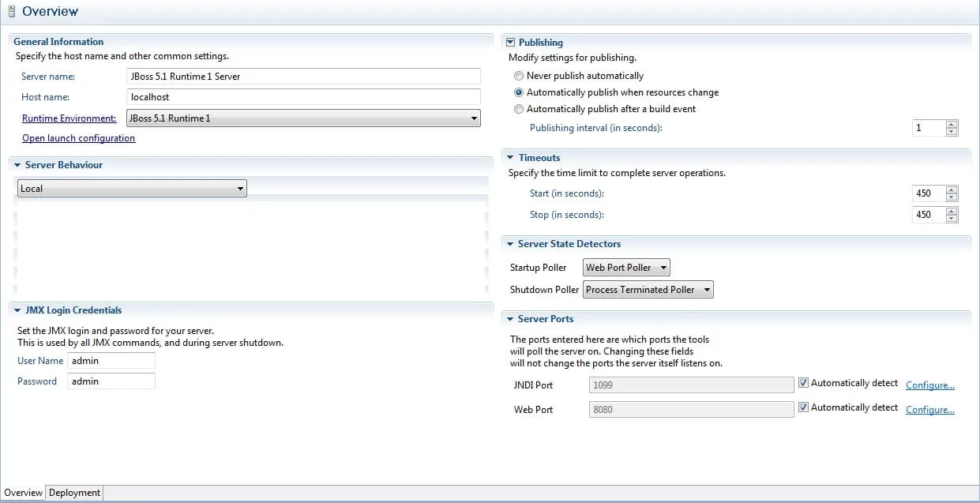Click the 'Startup Poller' label

click(x=539, y=268)
